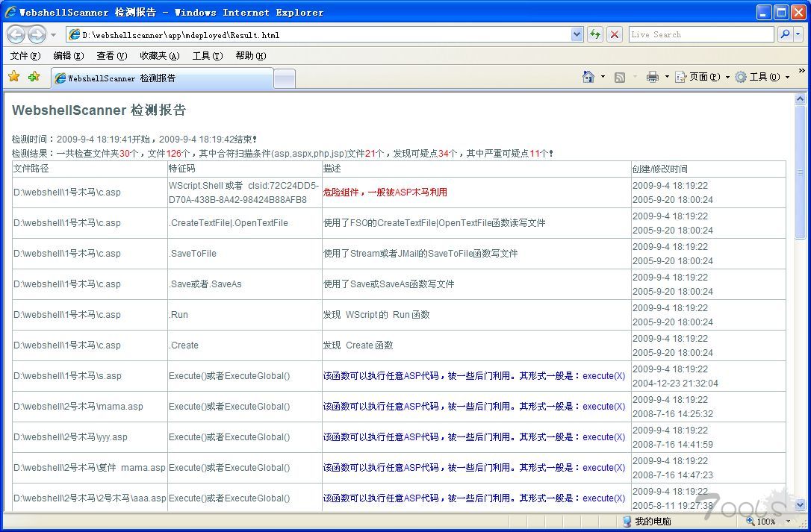Open a new blank tab
The width and height of the screenshot is (811, 532).
tap(285, 79)
